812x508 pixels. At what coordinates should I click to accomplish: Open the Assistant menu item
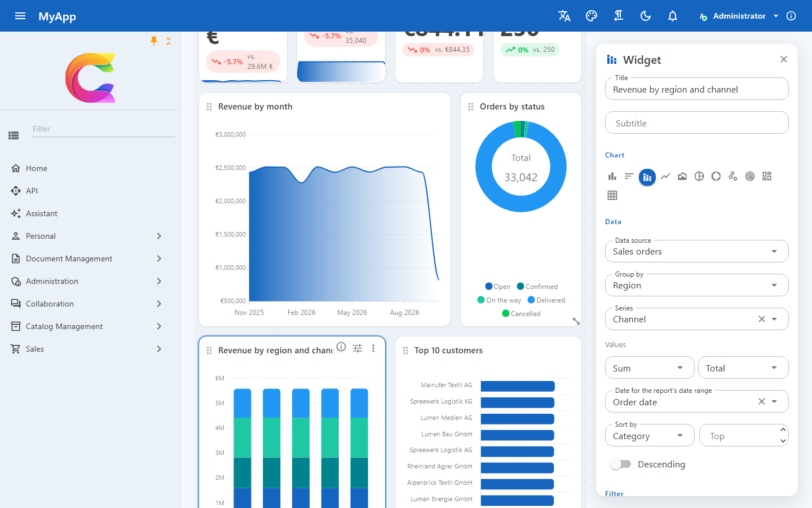pos(90,213)
